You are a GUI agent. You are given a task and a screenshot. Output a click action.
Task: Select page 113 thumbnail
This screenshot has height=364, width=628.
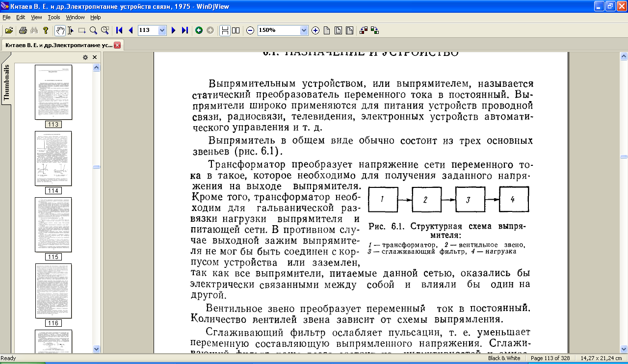[53, 92]
